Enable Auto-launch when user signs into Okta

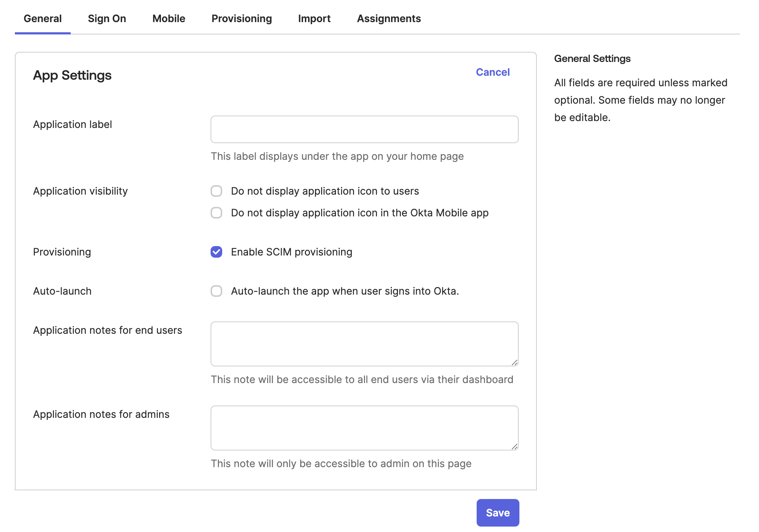[216, 291]
